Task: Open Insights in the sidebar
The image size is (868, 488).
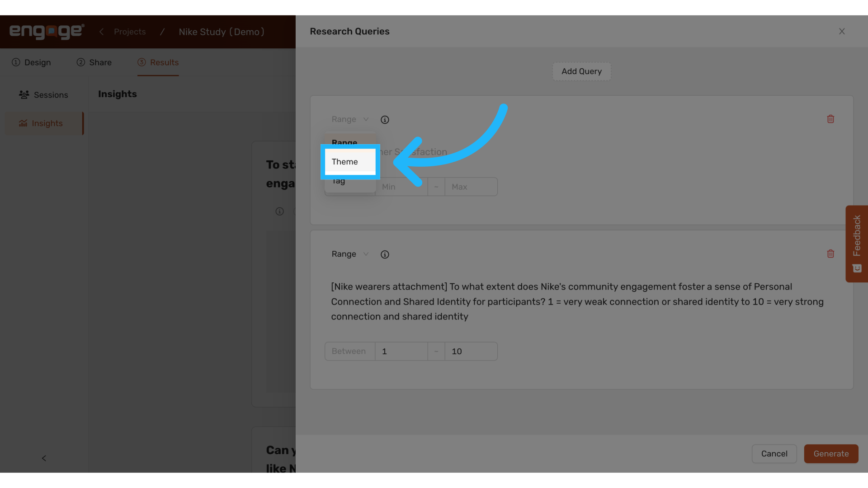Action: 44,123
